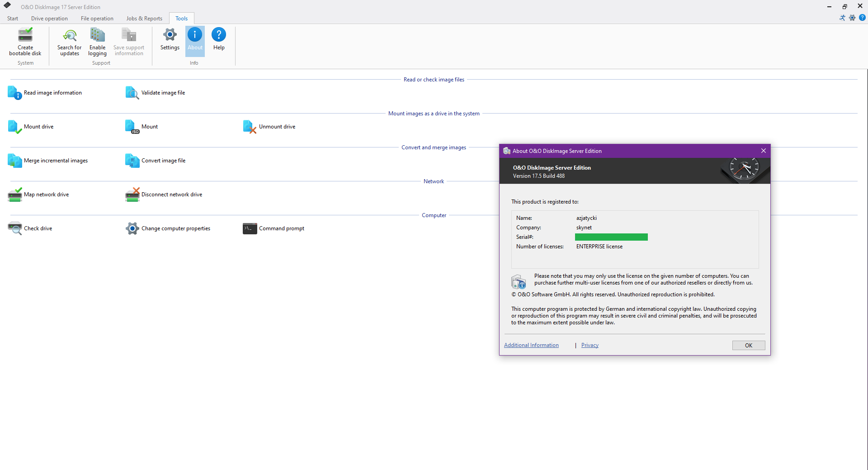Click 'Mount images as a drive in the system' header
The width and height of the screenshot is (868, 470).
tap(434, 114)
